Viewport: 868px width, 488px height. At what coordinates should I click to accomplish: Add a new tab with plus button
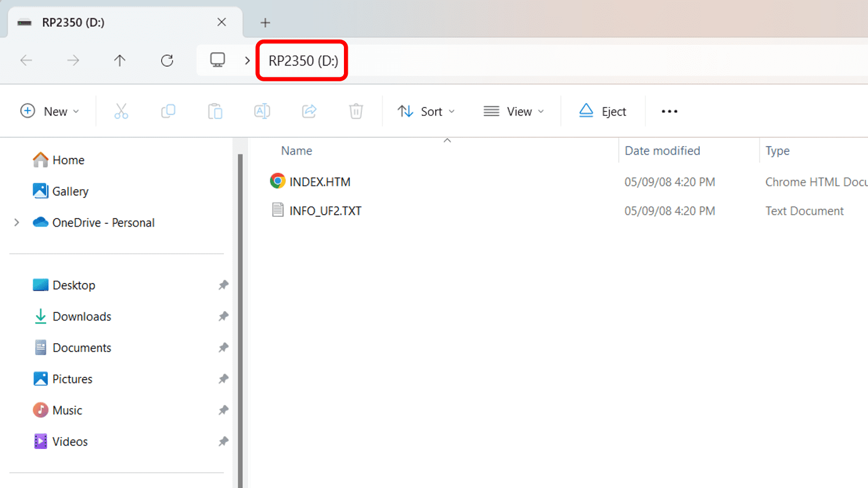pyautogui.click(x=265, y=22)
